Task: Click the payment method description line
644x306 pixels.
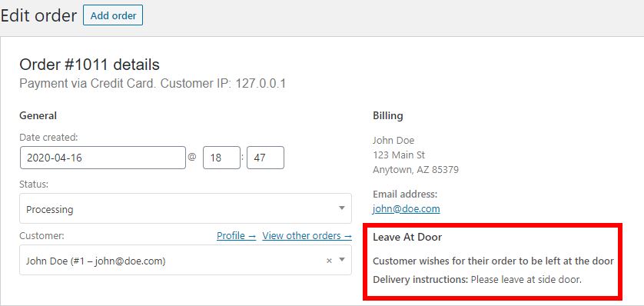Action: [153, 84]
